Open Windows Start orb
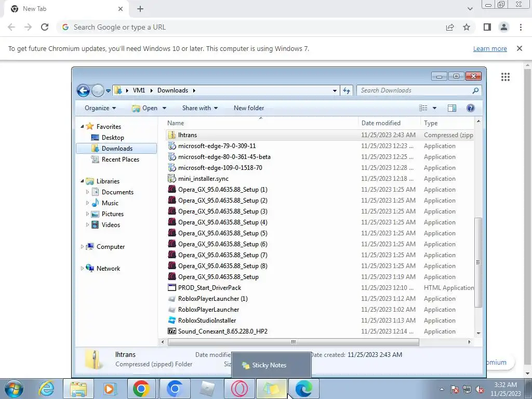Image resolution: width=532 pixels, height=399 pixels. [14, 389]
